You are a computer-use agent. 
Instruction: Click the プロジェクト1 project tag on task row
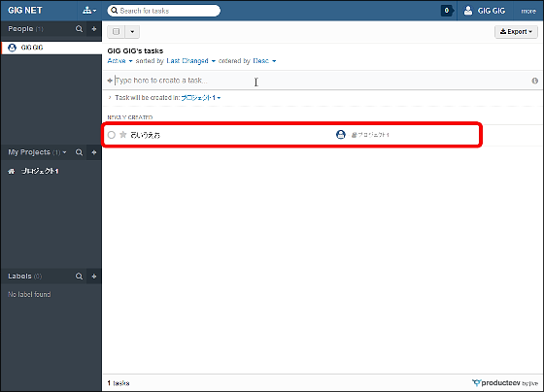(370, 135)
